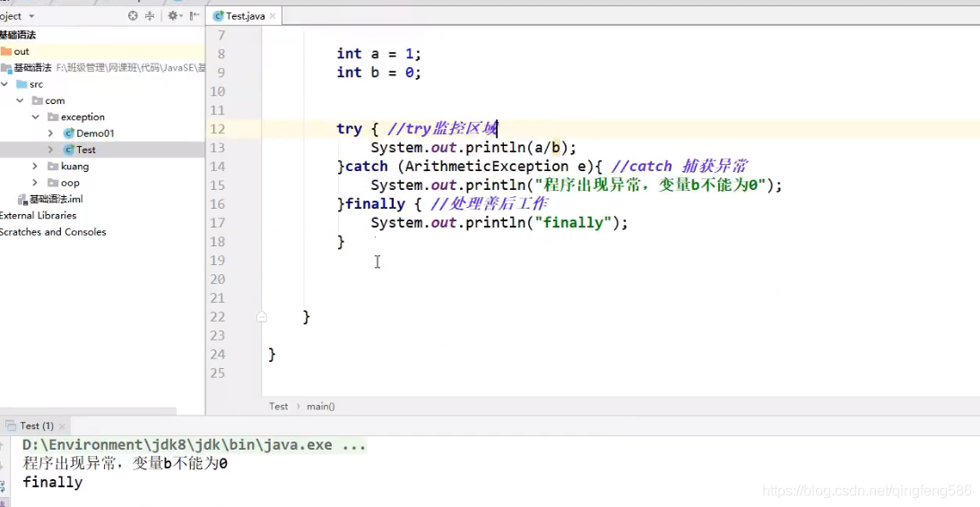Click on 'int a = 1;' code line

click(x=378, y=54)
